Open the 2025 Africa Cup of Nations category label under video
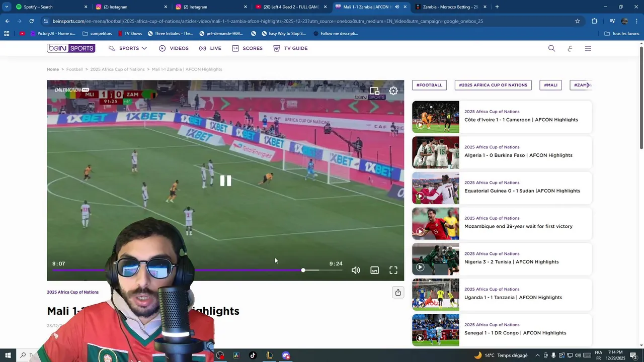 [72, 292]
